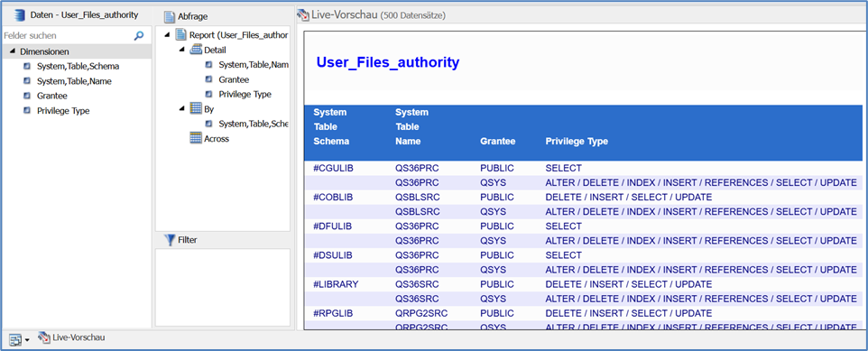Viewport: 868px width, 351px height.
Task: Click the Abfrage panel header icon
Action: 170,16
